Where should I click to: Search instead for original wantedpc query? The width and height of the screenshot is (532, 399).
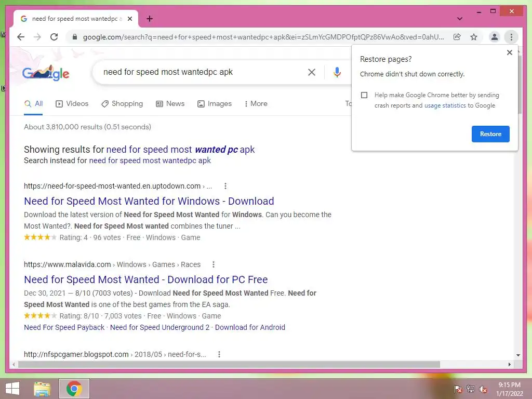coord(150,161)
